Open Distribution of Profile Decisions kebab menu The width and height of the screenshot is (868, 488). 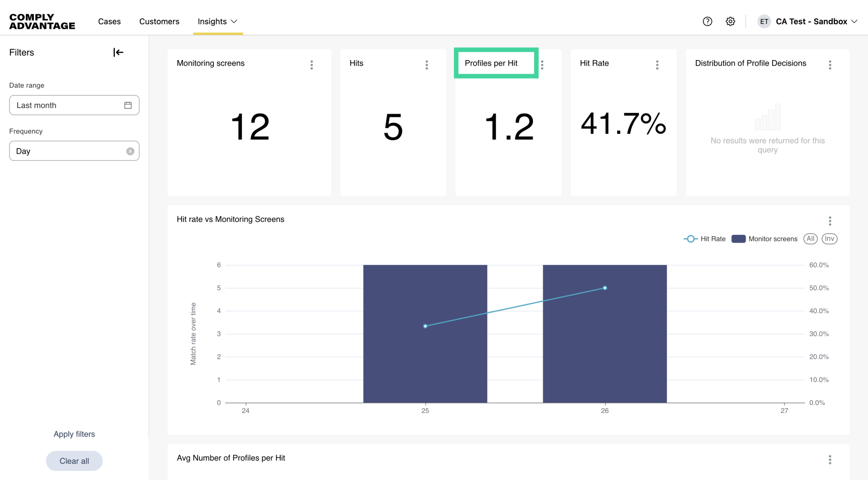[x=830, y=65]
